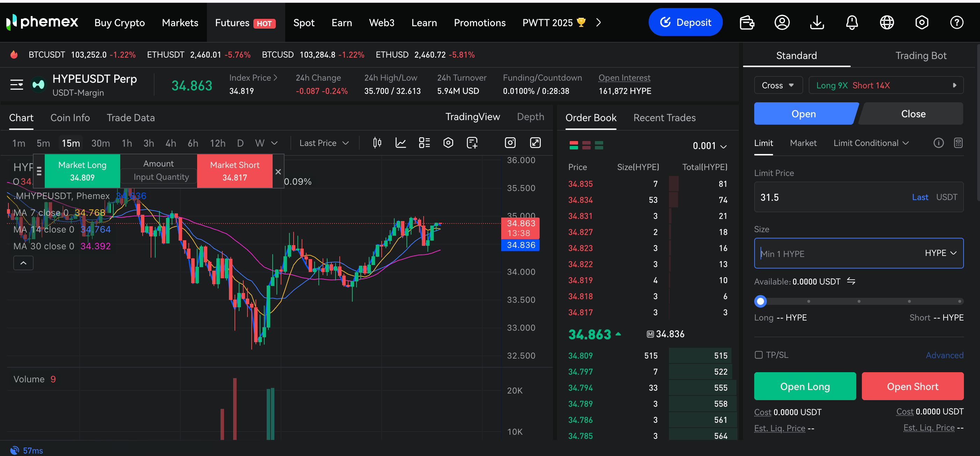Image resolution: width=980 pixels, height=456 pixels.
Task: Select the 1h timeframe
Action: tap(127, 143)
